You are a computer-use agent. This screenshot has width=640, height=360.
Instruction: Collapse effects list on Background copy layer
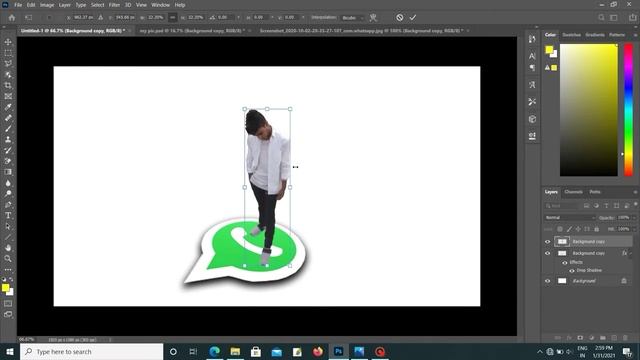pyautogui.click(x=631, y=253)
